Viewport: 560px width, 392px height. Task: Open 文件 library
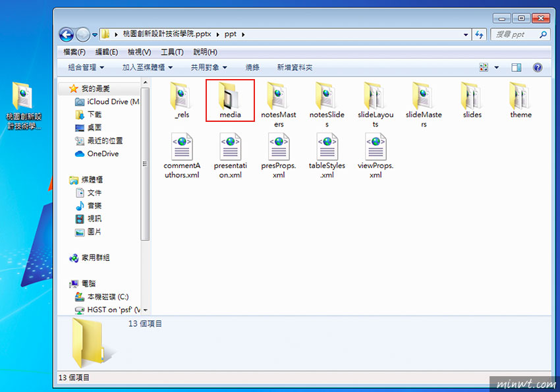88,193
